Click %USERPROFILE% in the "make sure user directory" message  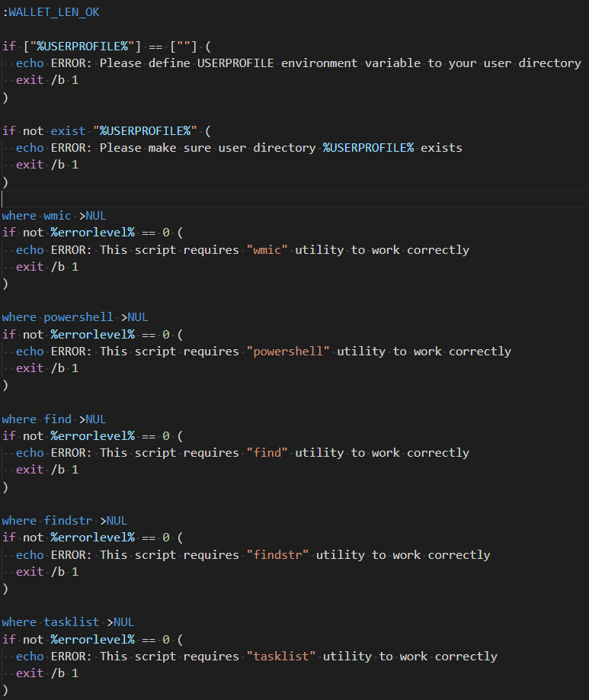[x=368, y=148]
